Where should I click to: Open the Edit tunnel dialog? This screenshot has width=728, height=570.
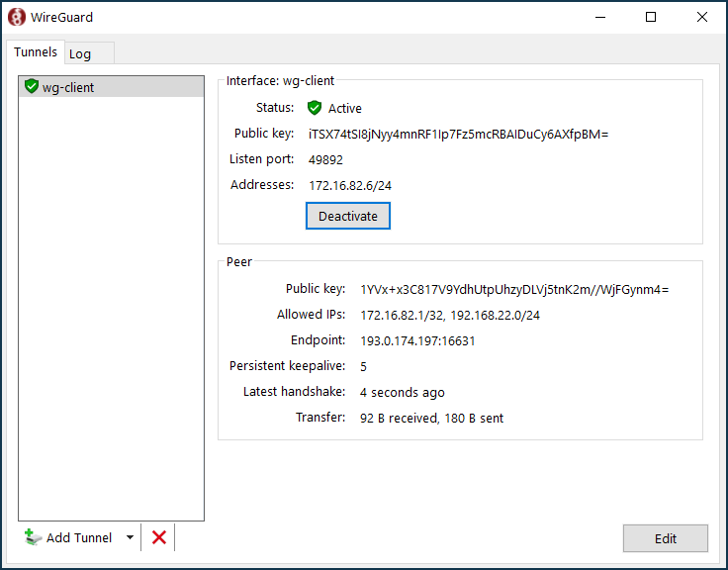pos(665,538)
